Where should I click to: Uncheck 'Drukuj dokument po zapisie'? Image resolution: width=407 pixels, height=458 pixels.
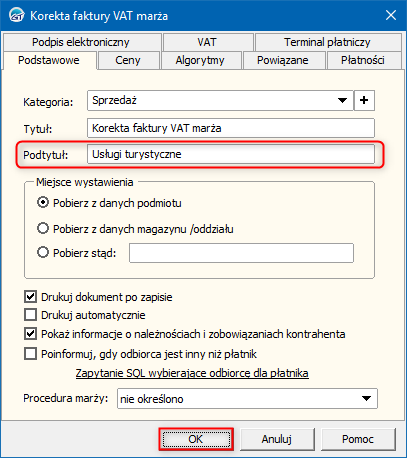[x=30, y=296]
